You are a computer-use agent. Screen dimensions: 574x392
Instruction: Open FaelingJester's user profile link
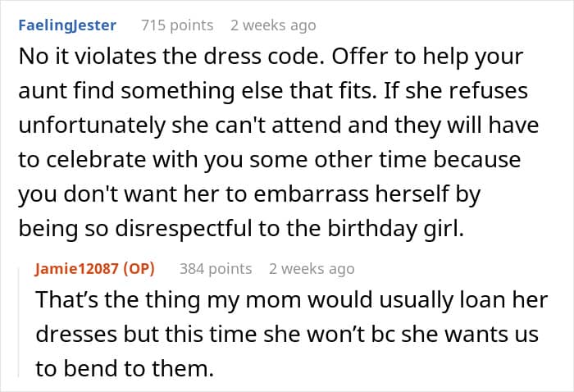pos(67,25)
